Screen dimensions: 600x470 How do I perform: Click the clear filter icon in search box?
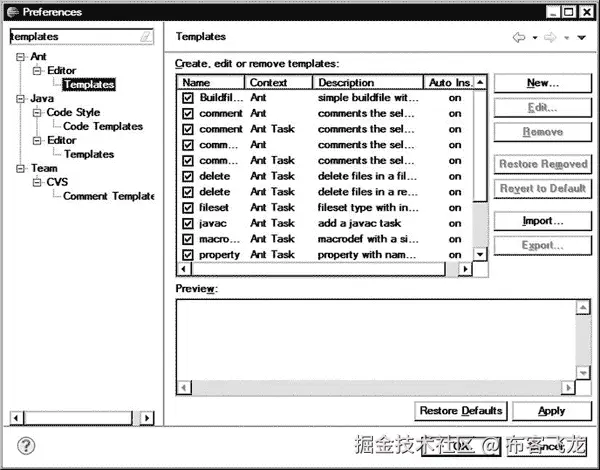146,37
